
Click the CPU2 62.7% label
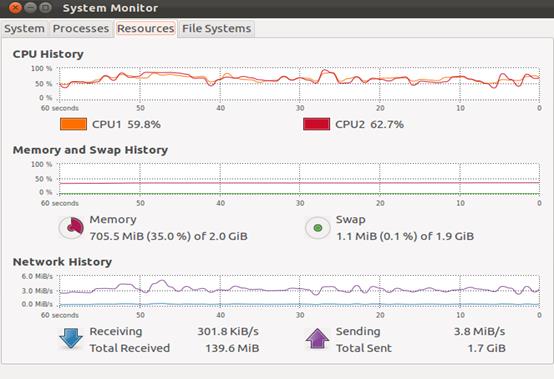coord(369,124)
